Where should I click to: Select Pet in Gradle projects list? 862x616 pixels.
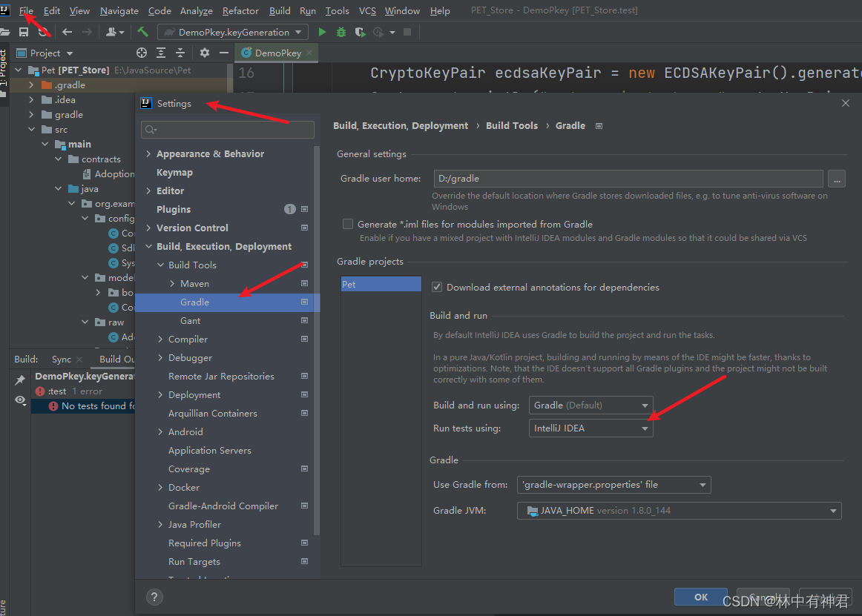click(381, 284)
